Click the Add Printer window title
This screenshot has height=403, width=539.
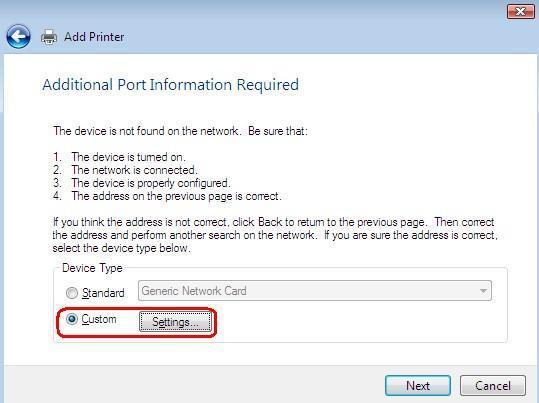pos(94,37)
